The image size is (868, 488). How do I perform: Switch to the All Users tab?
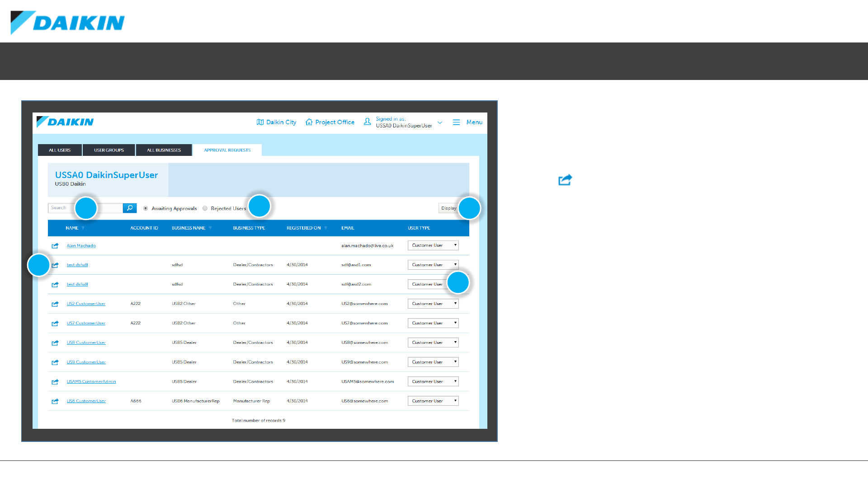(x=60, y=150)
